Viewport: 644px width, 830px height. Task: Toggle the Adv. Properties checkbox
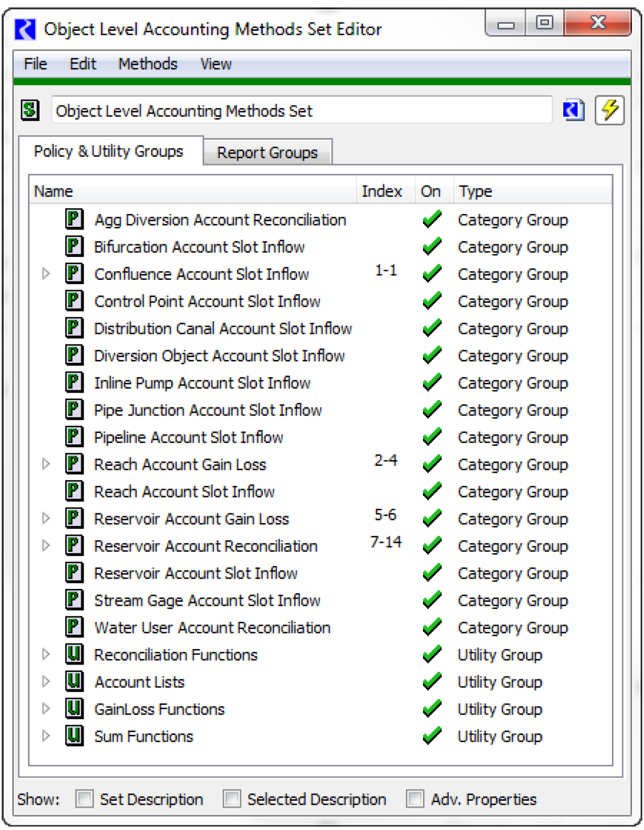[x=415, y=799]
